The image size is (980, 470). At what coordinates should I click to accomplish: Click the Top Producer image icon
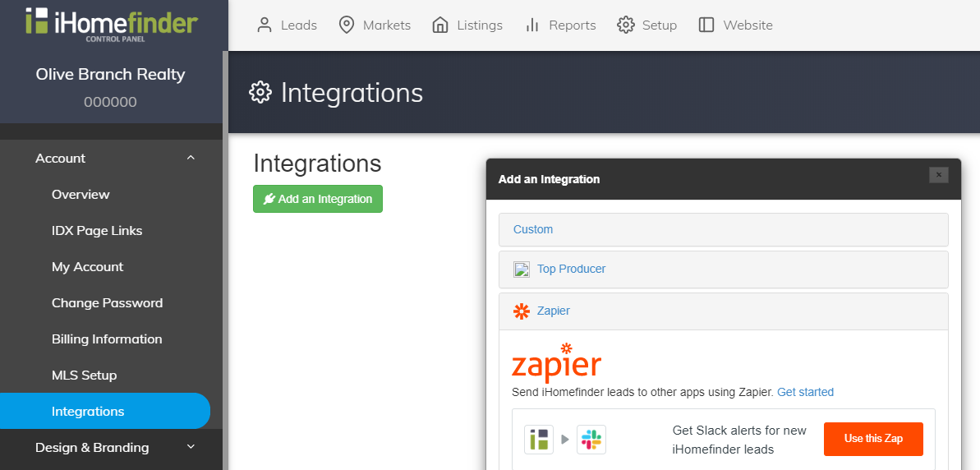(x=522, y=270)
